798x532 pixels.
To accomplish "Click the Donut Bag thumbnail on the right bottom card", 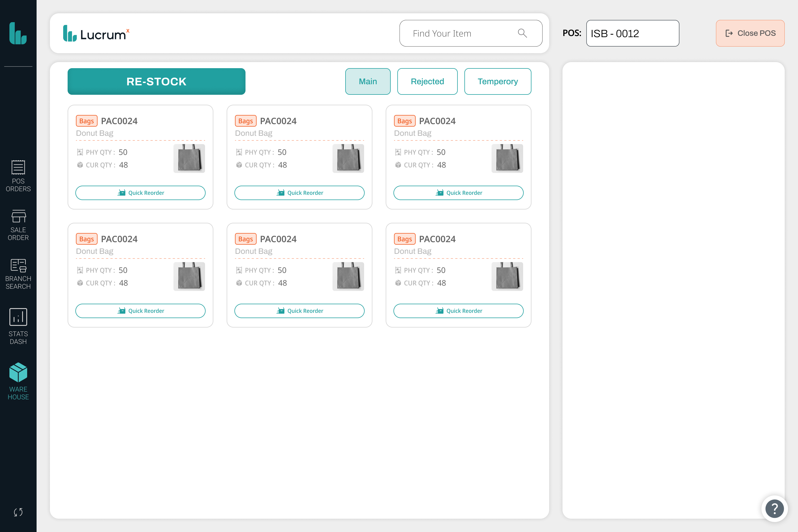I will click(x=507, y=277).
